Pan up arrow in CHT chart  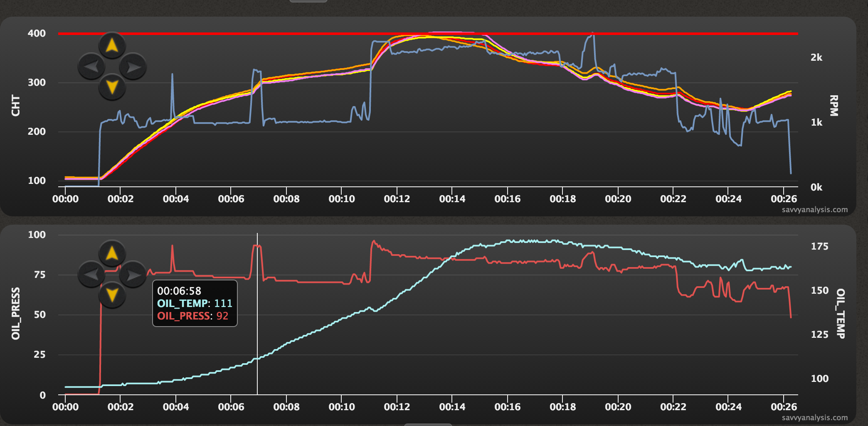(112, 45)
